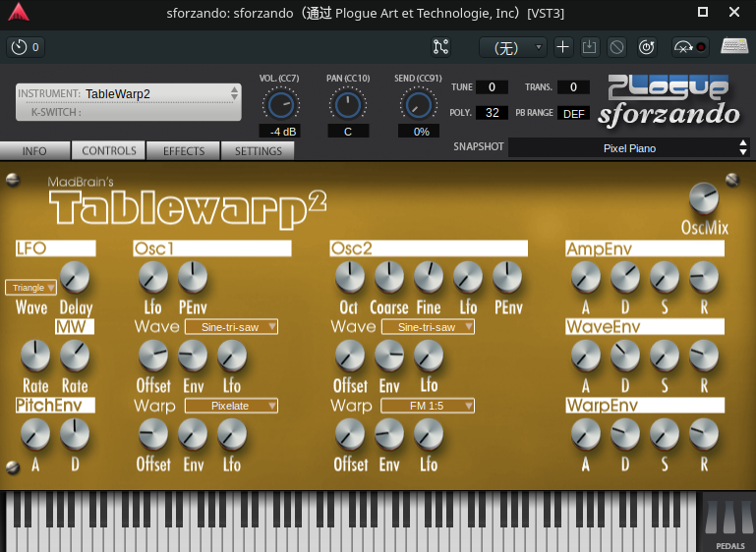Click the OscMix knob
Screen dimensions: 756x552
click(x=704, y=198)
